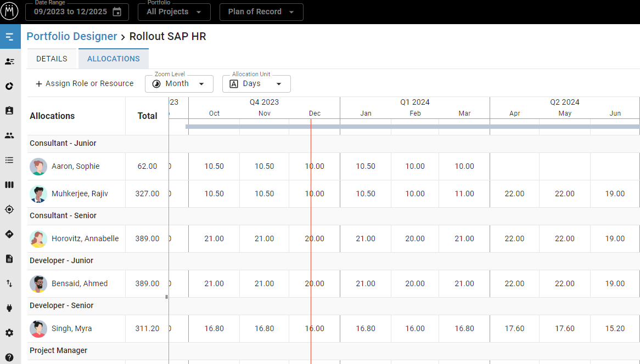
Task: Open the badge assignment sidebar icon
Action: tap(9, 111)
